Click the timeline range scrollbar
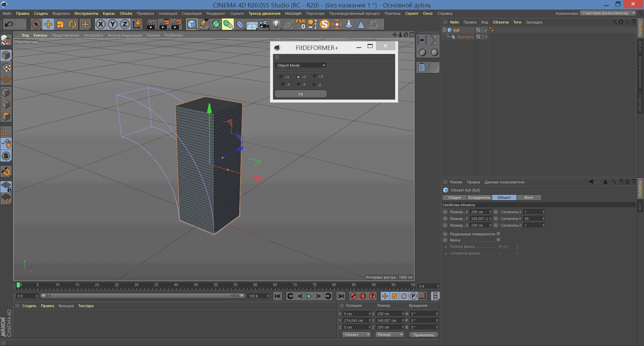 143,296
